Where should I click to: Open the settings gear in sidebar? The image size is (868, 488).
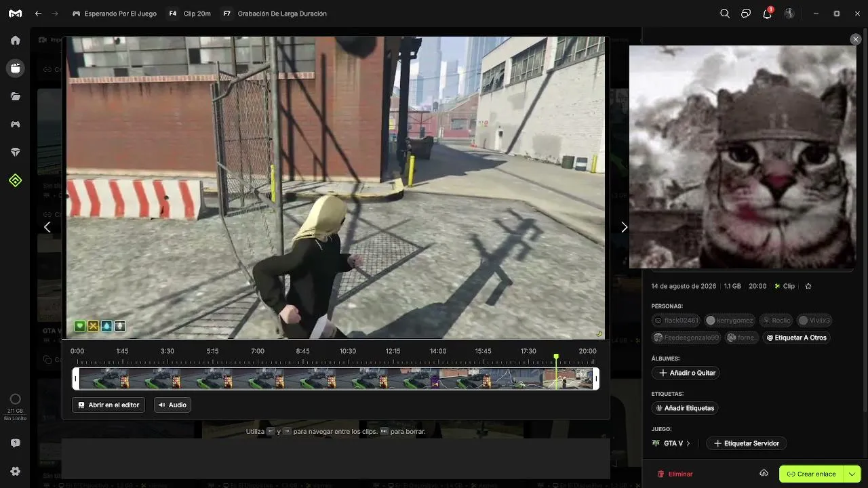(x=15, y=471)
